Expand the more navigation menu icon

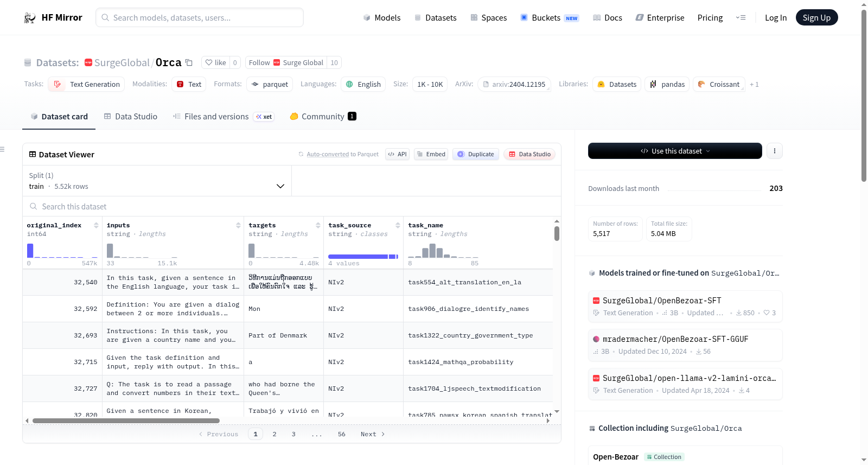(x=741, y=17)
